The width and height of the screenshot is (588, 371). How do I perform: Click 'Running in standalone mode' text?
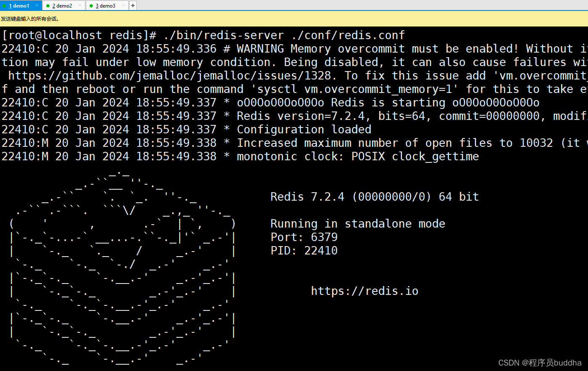358,224
